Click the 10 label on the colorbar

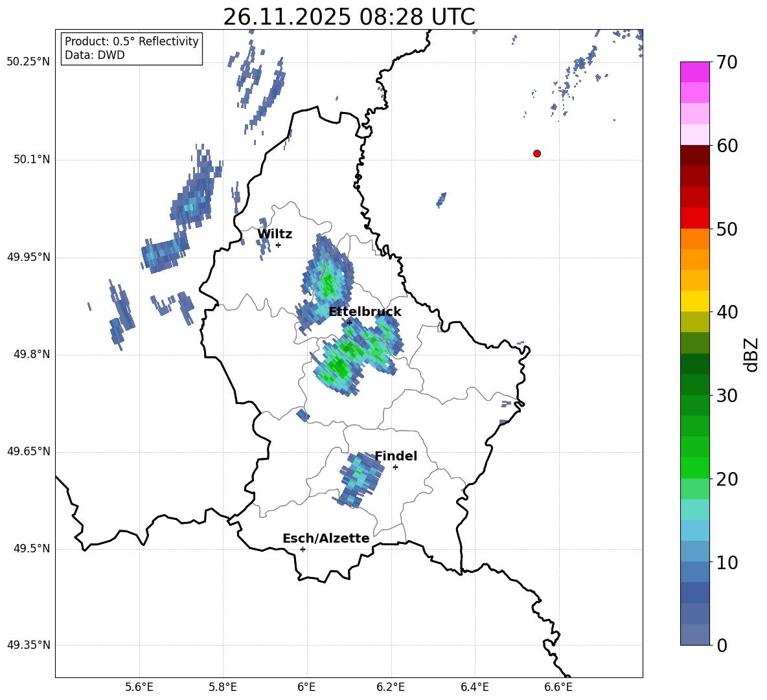pos(727,562)
